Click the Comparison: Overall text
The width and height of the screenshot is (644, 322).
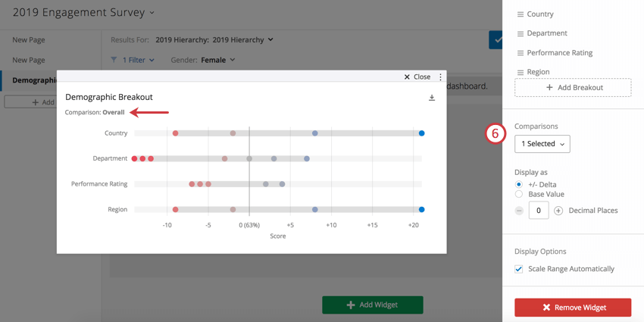tap(95, 112)
